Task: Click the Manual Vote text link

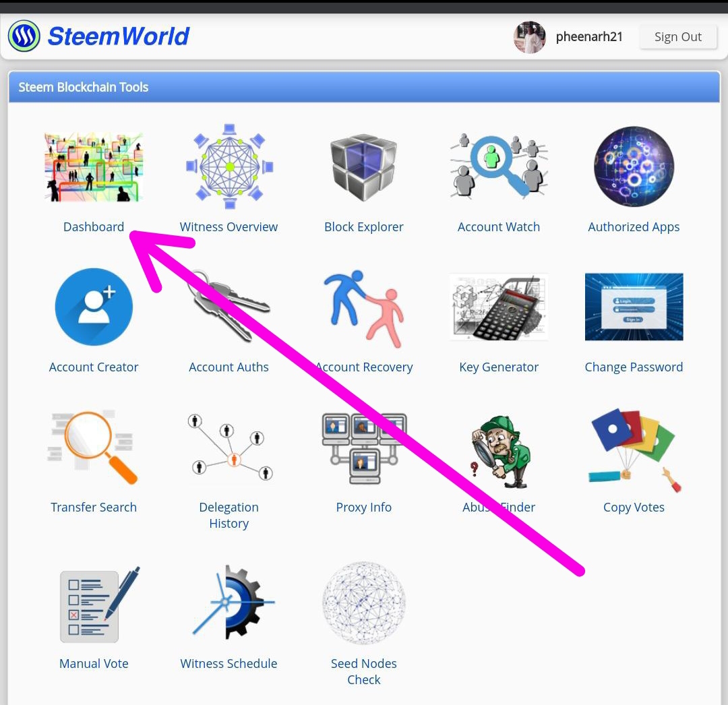Action: (x=94, y=663)
